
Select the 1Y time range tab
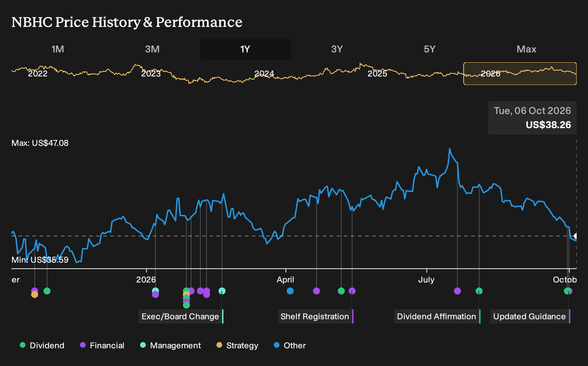click(x=246, y=49)
